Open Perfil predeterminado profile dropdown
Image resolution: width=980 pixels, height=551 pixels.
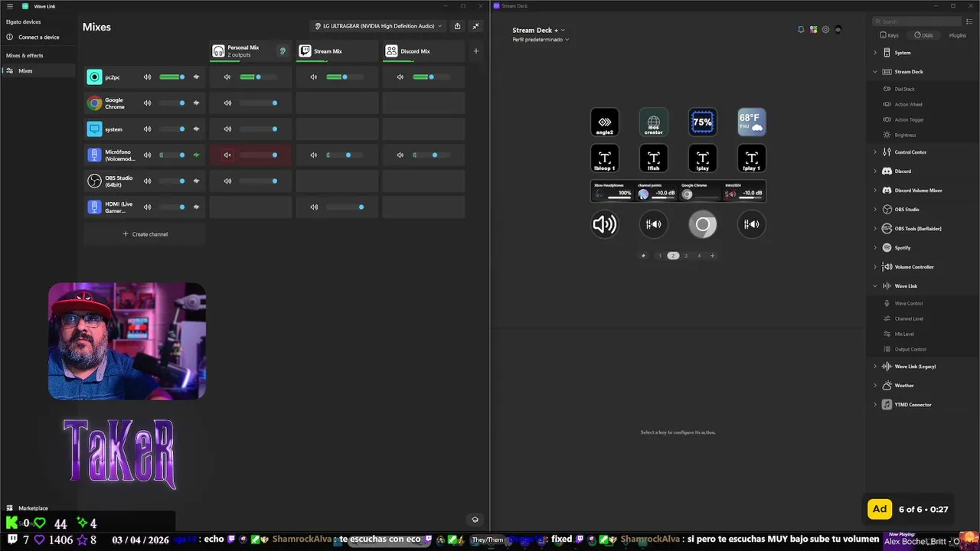click(x=541, y=39)
